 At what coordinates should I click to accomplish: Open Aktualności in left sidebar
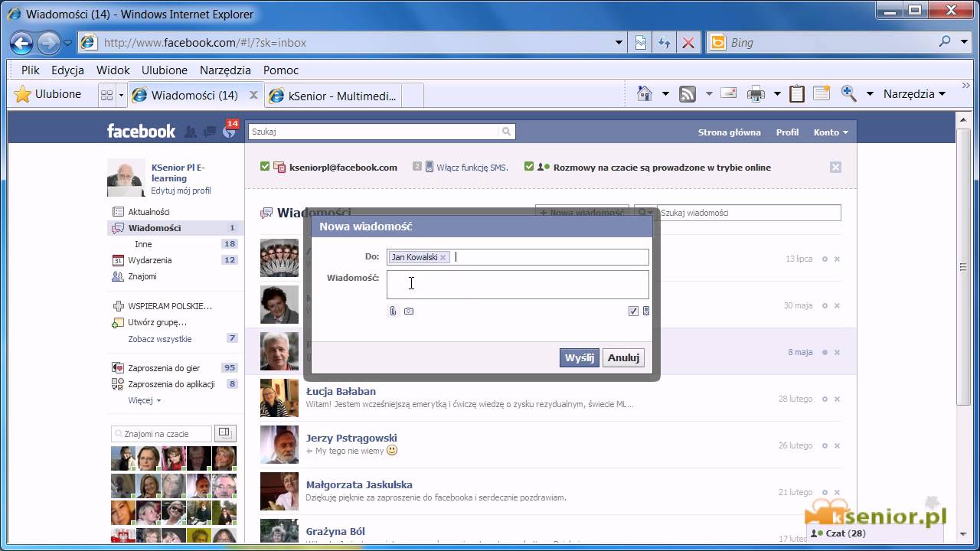click(149, 212)
